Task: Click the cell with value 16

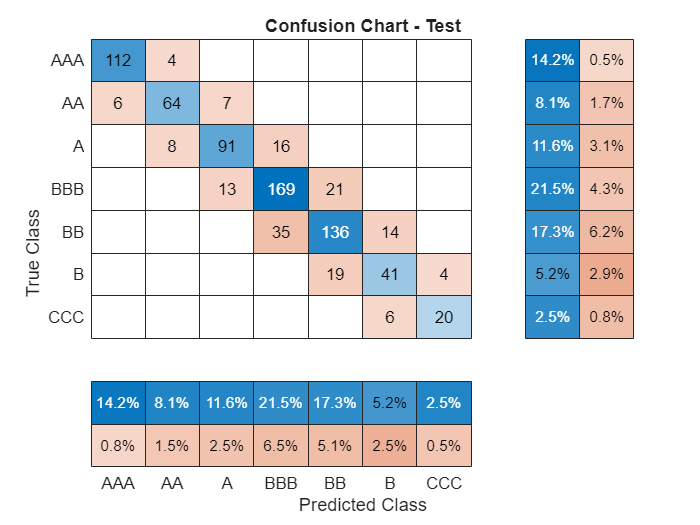Action: click(x=281, y=146)
